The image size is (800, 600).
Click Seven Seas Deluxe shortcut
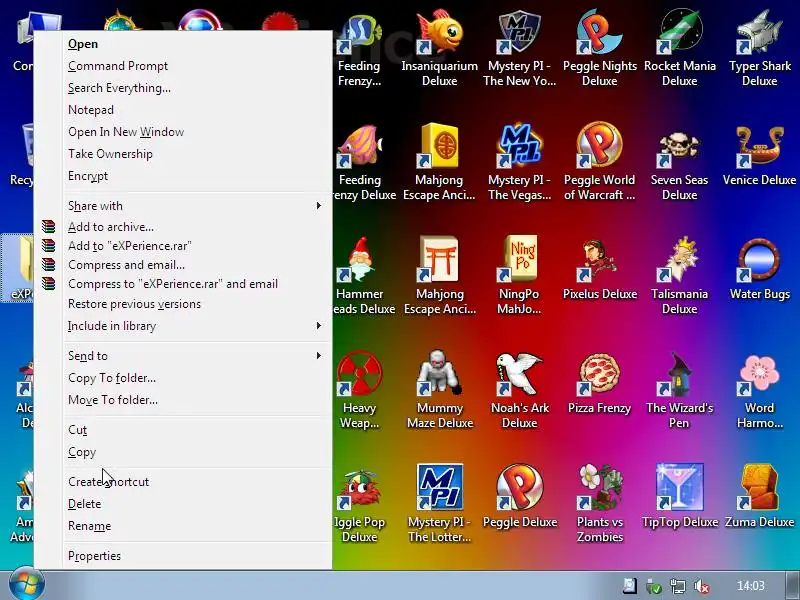[x=680, y=146]
